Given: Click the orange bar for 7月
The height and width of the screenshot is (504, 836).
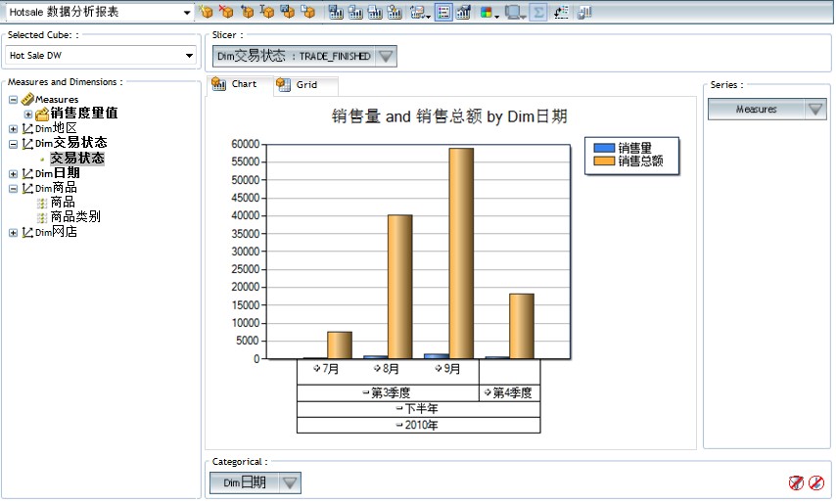Looking at the screenshot, I should tap(340, 345).
